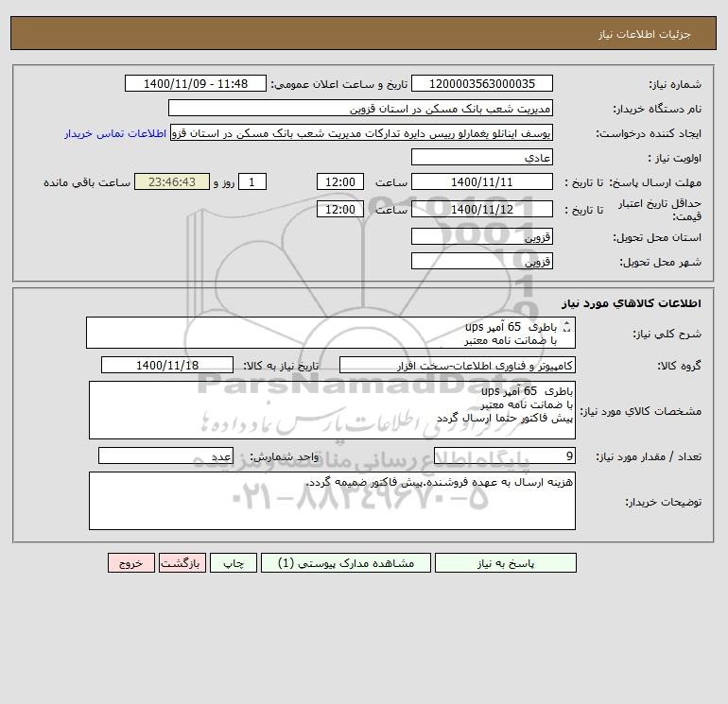This screenshot has height=704, width=728.
Task: Select the buyer organization name field
Action: (x=360, y=108)
